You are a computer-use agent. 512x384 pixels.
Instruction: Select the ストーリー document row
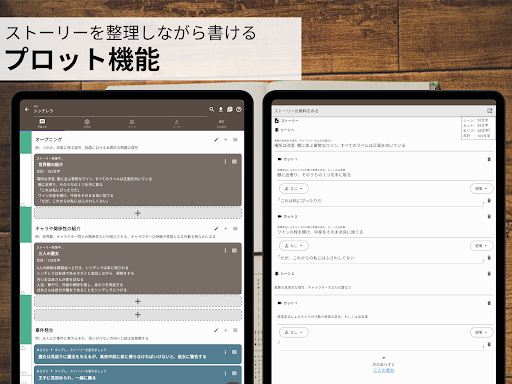pyautogui.click(x=287, y=121)
